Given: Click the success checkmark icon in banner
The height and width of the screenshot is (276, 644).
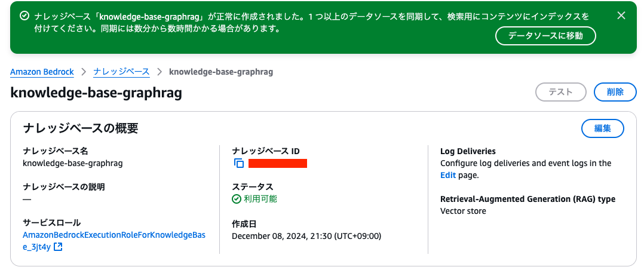Looking at the screenshot, I should point(24,16).
